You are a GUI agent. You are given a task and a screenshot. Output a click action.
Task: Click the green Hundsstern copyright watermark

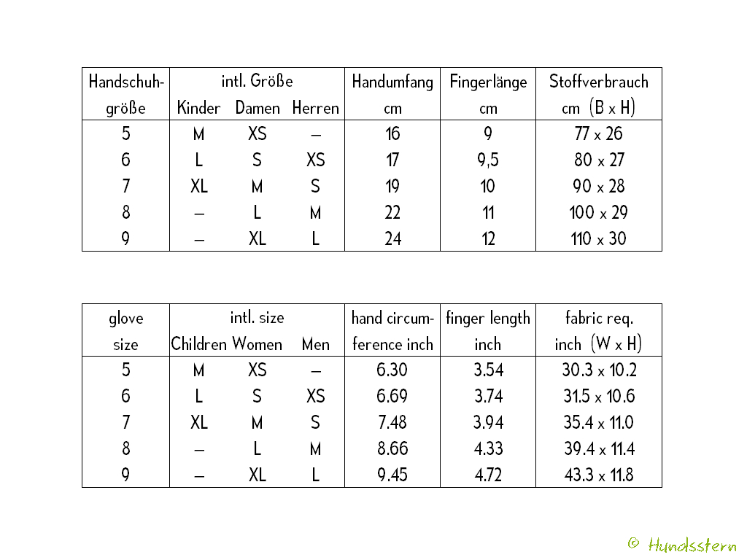point(682,545)
